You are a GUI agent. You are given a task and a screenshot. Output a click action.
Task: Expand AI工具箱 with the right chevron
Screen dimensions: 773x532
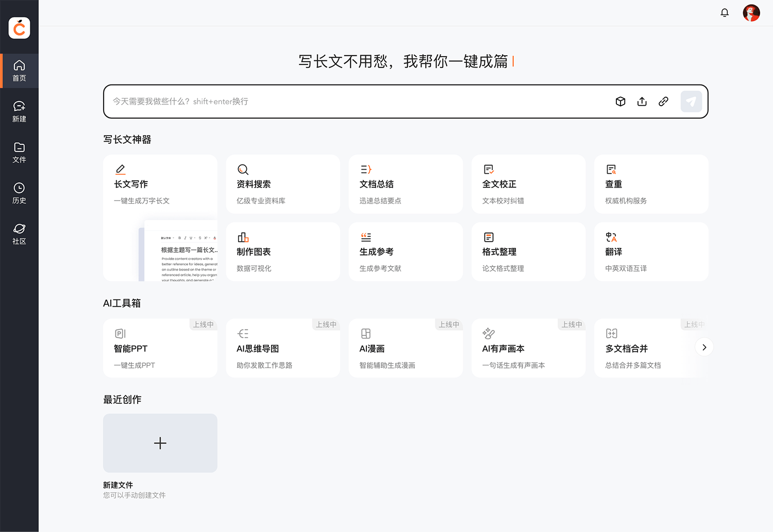(x=704, y=347)
